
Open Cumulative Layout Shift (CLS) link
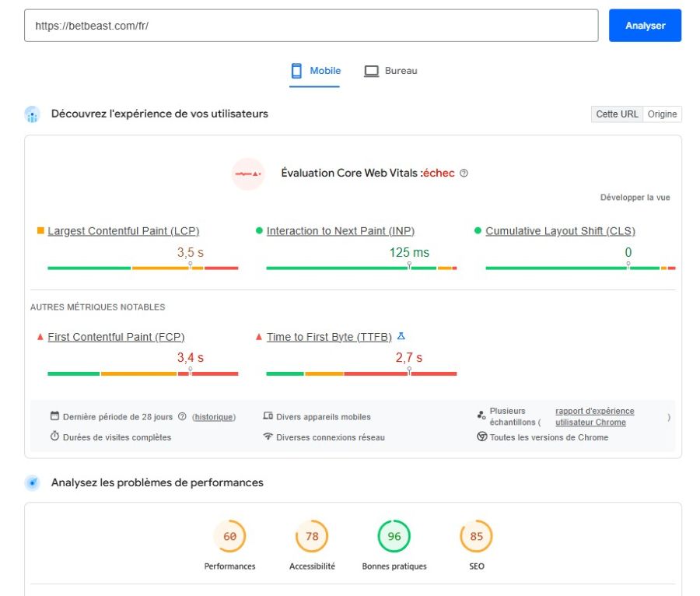tap(560, 231)
